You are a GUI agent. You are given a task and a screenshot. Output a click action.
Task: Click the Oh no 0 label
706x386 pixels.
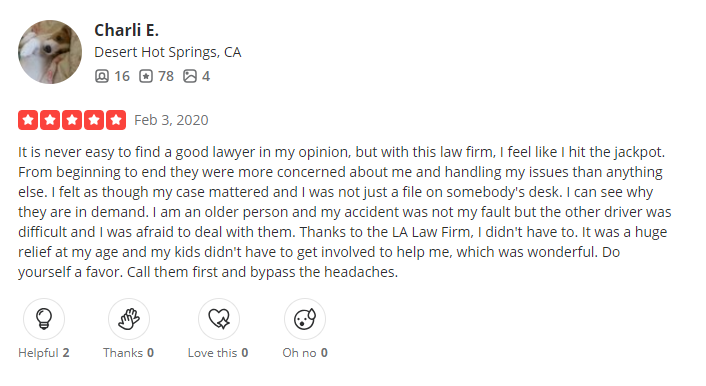coord(305,353)
